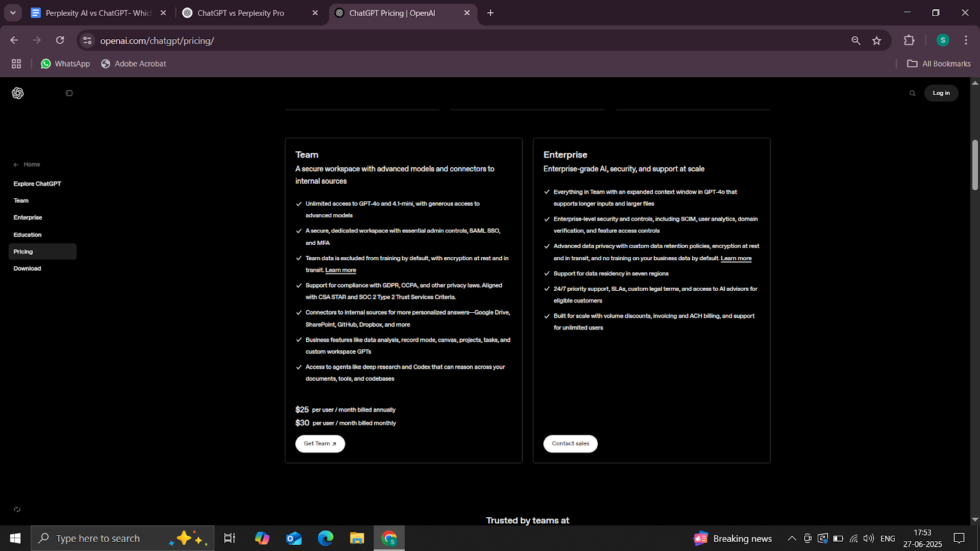
Task: Open Learn more link in Team card
Action: [x=341, y=270]
